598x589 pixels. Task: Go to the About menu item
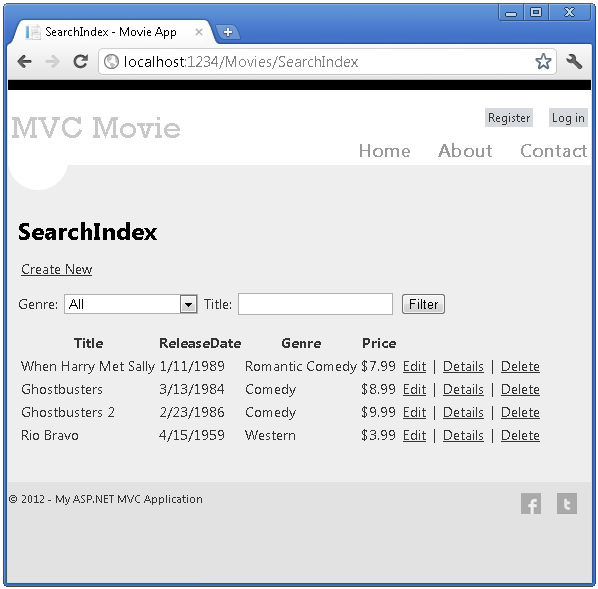click(x=465, y=151)
